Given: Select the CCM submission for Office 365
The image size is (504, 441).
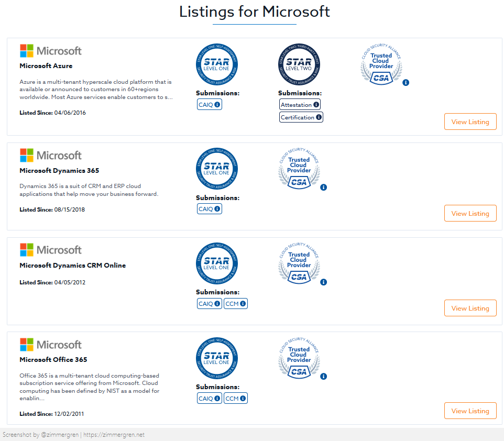Looking at the screenshot, I should [x=235, y=399].
